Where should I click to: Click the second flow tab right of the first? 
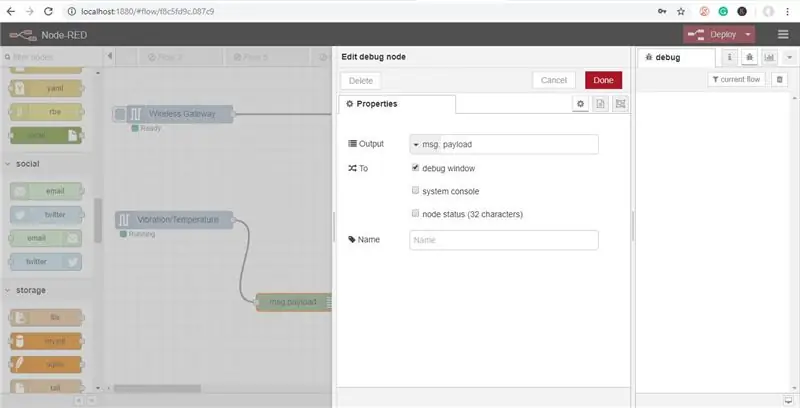tap(266, 58)
